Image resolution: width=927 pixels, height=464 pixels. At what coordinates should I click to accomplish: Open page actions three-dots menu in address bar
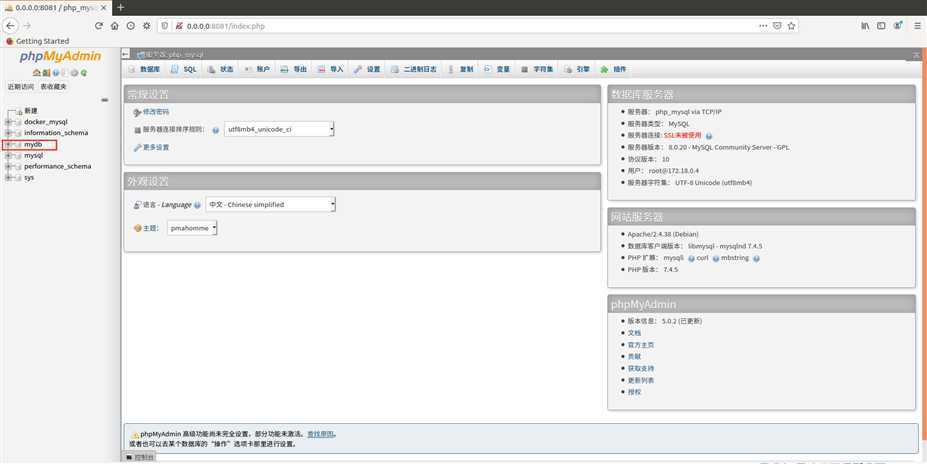coord(763,25)
